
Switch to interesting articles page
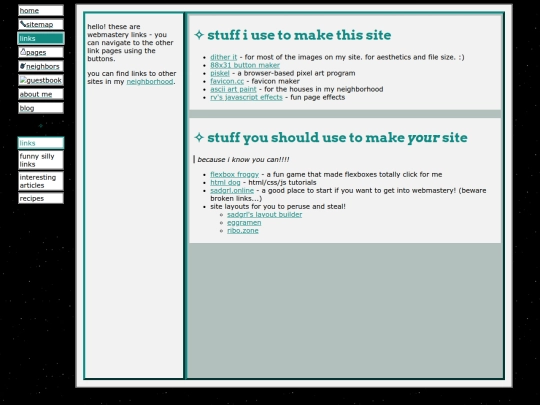(41, 181)
